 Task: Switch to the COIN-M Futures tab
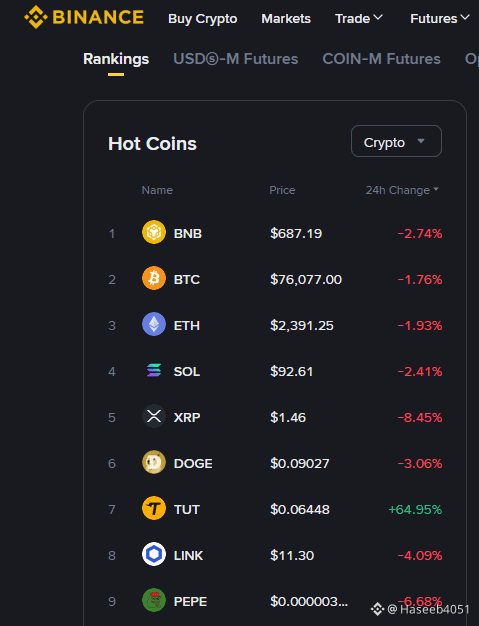point(381,59)
